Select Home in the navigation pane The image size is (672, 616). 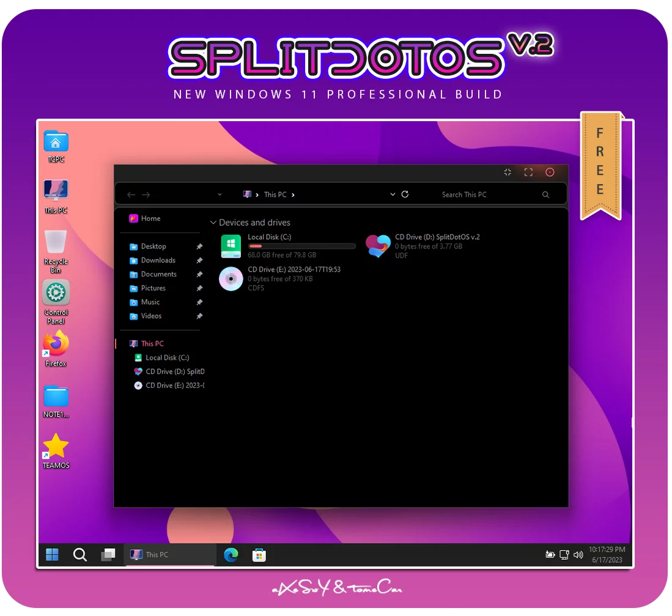coord(145,218)
